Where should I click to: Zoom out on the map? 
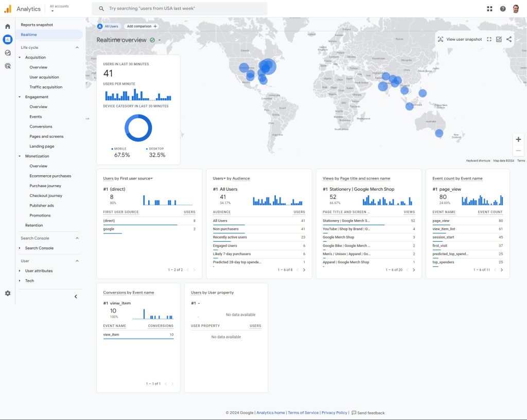tap(518, 151)
